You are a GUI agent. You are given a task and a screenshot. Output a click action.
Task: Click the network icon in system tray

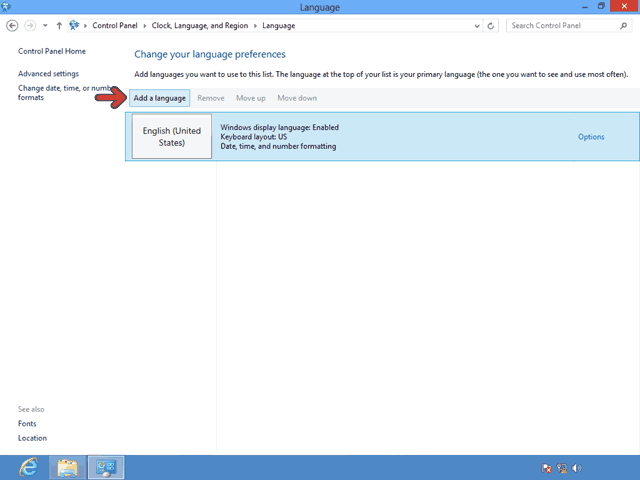562,468
